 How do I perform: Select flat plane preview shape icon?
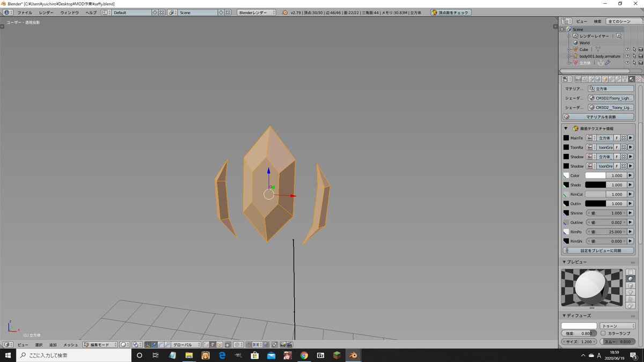coord(631,272)
